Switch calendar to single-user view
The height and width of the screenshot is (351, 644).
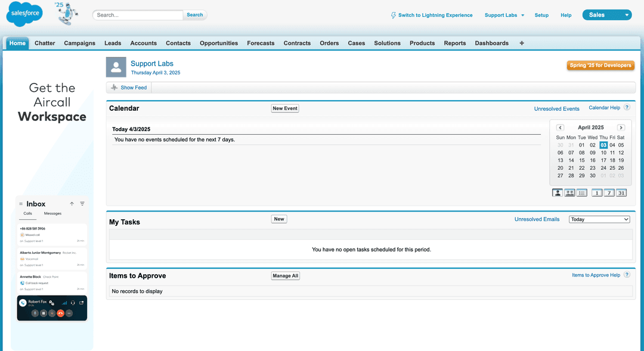pos(557,192)
